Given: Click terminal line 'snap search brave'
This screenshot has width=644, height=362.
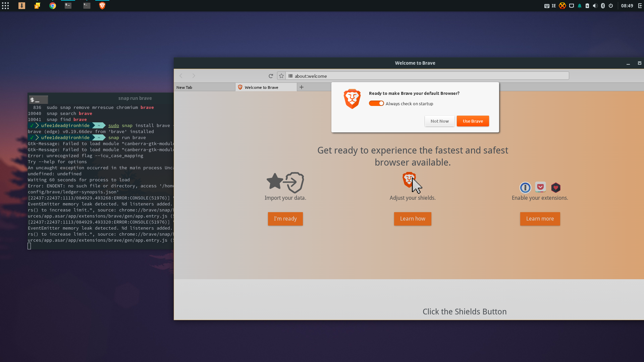Looking at the screenshot, I should coord(69,114).
